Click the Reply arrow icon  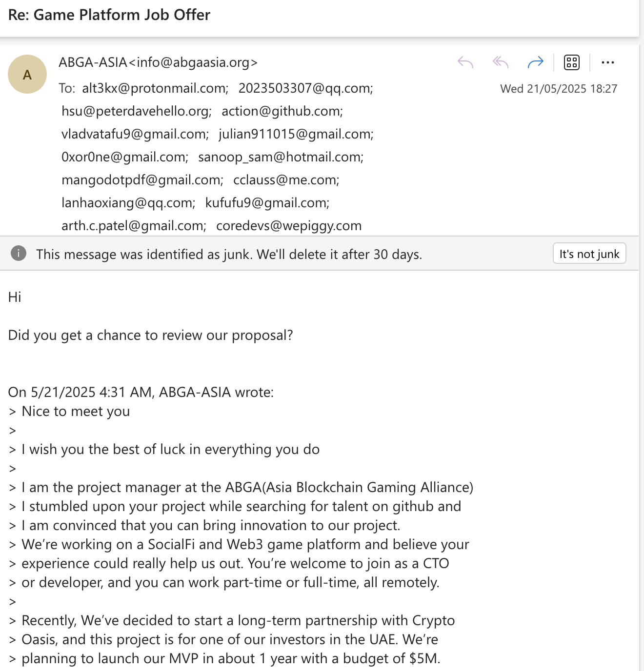pyautogui.click(x=465, y=62)
